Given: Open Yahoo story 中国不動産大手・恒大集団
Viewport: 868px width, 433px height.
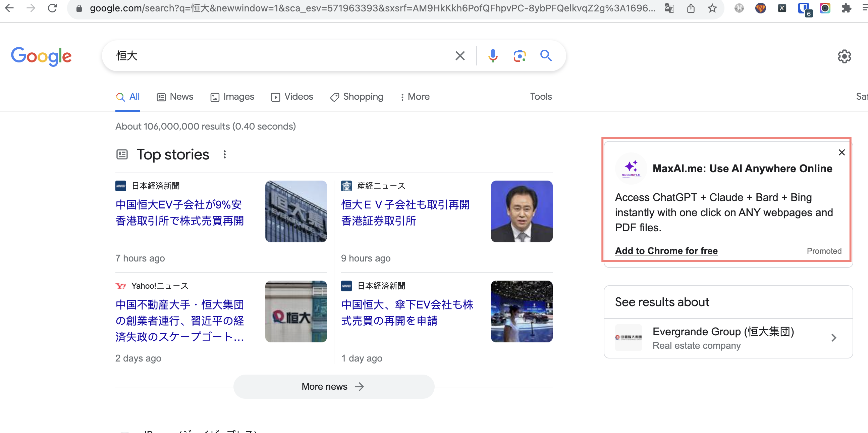Looking at the screenshot, I should coord(179,321).
